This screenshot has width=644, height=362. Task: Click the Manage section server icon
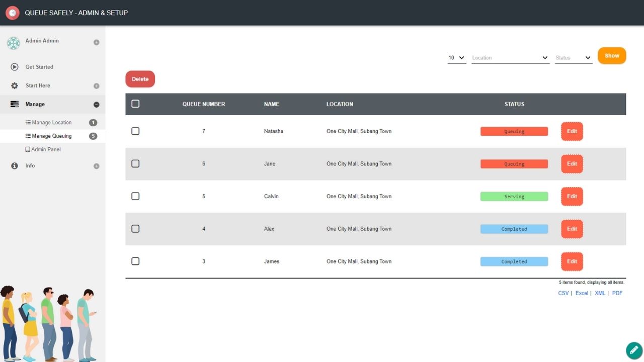15,105
